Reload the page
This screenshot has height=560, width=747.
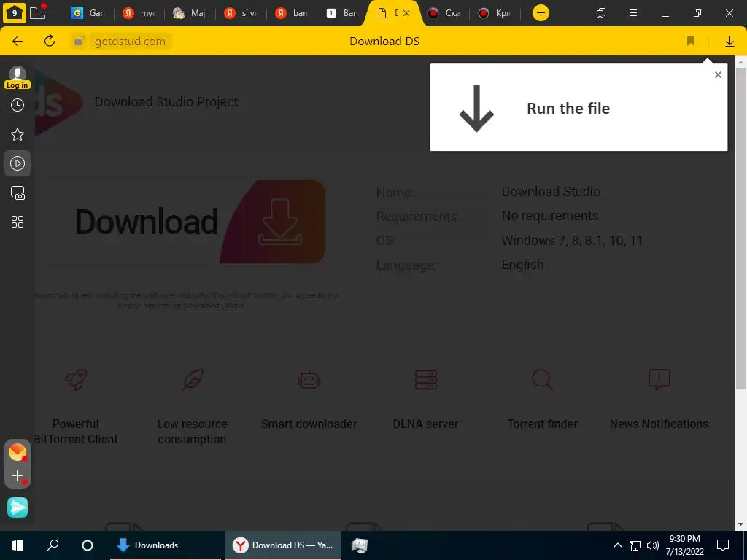(x=50, y=41)
